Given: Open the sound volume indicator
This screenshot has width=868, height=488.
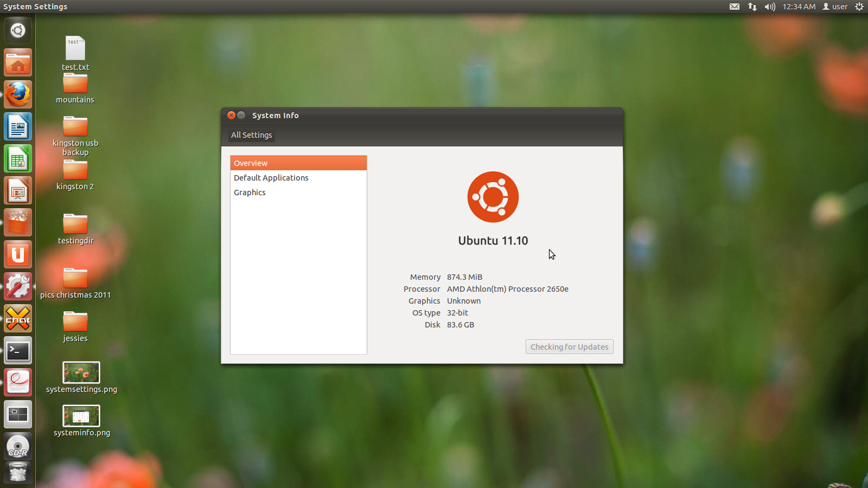Looking at the screenshot, I should [x=770, y=7].
